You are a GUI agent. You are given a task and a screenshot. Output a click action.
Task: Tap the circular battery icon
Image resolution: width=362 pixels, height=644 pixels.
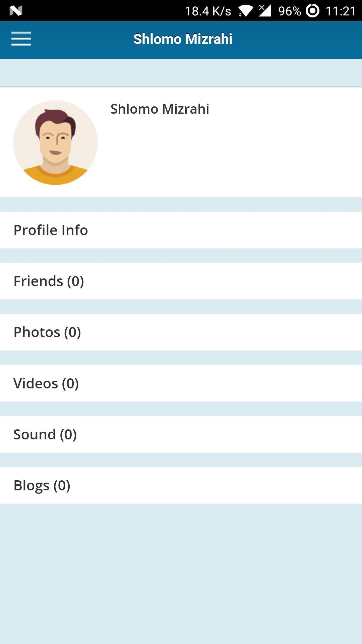pos(312,11)
